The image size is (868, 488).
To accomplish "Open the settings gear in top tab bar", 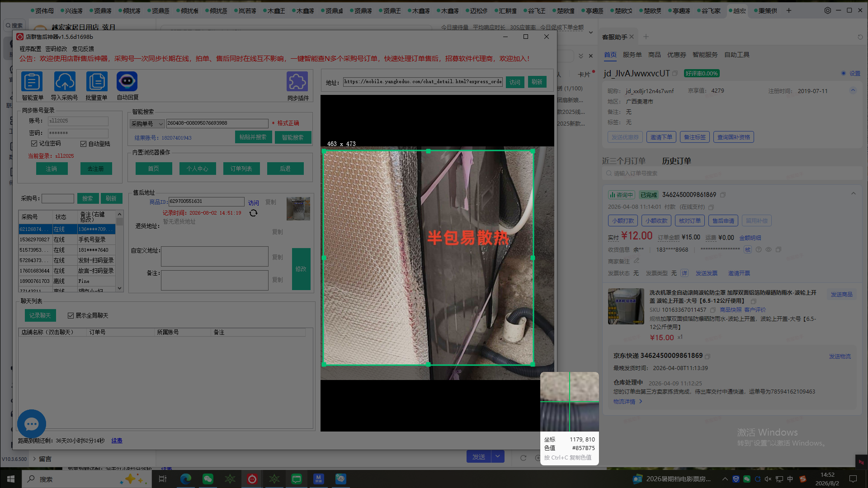I will click(x=828, y=10).
